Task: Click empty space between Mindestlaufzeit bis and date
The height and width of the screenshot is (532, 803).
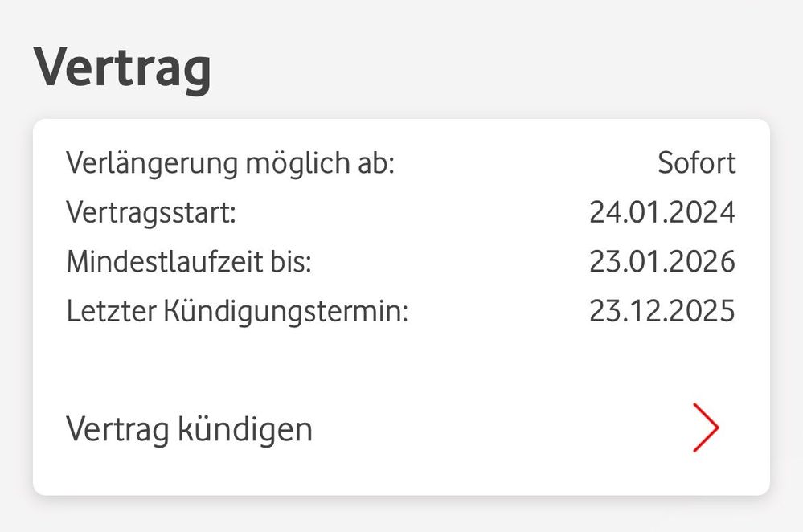Action: point(450,262)
